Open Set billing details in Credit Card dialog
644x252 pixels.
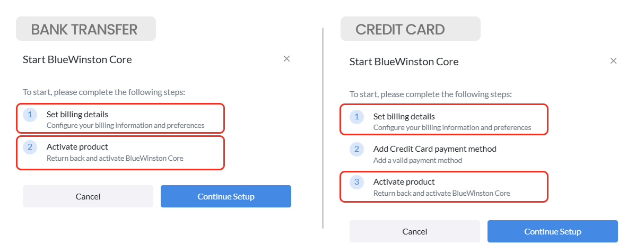point(404,117)
